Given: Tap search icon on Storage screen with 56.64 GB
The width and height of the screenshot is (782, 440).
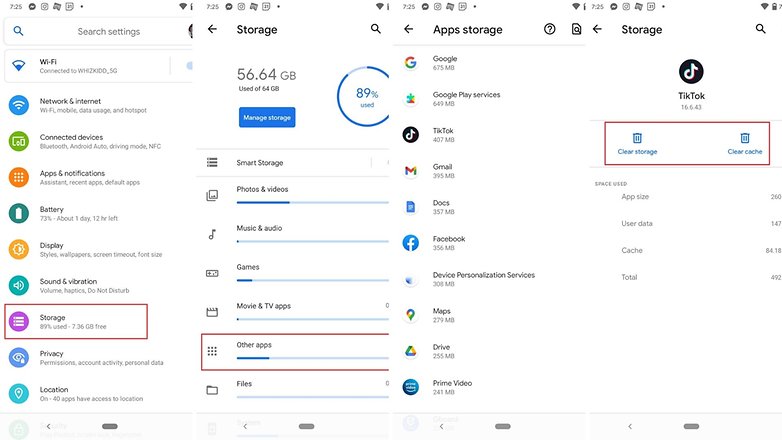Looking at the screenshot, I should coord(376,29).
